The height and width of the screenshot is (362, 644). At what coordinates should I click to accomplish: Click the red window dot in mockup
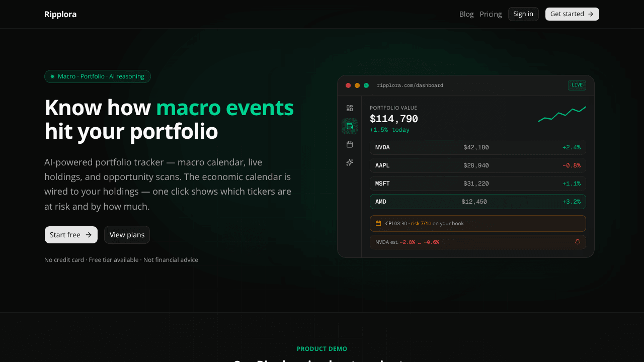[x=348, y=85]
